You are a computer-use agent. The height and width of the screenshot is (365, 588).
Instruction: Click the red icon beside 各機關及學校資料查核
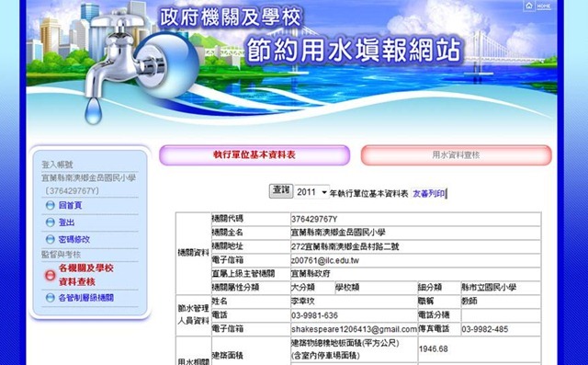tap(51, 275)
